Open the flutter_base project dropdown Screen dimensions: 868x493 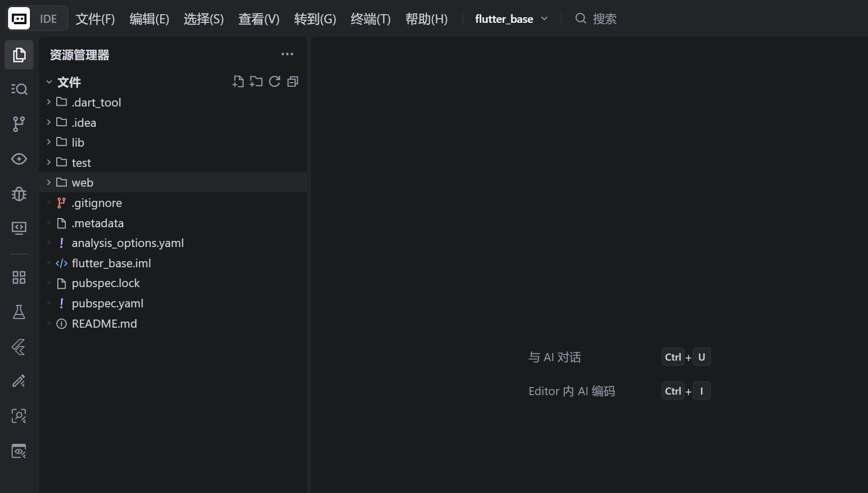[x=511, y=18]
